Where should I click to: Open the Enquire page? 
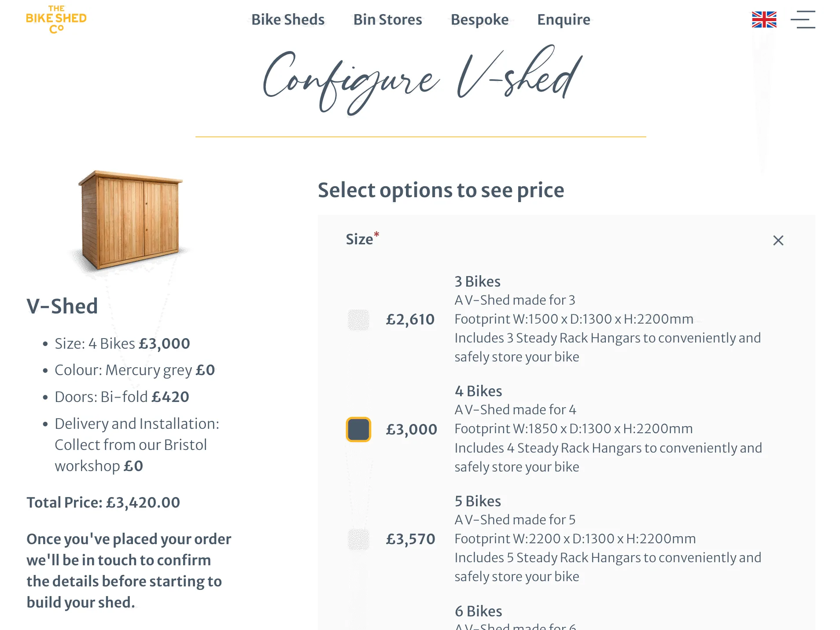(564, 20)
